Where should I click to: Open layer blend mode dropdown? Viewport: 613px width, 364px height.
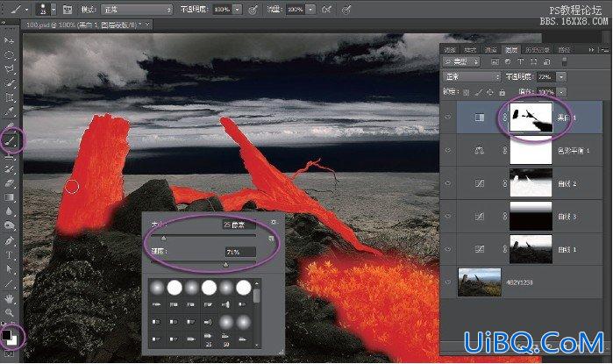tap(472, 77)
